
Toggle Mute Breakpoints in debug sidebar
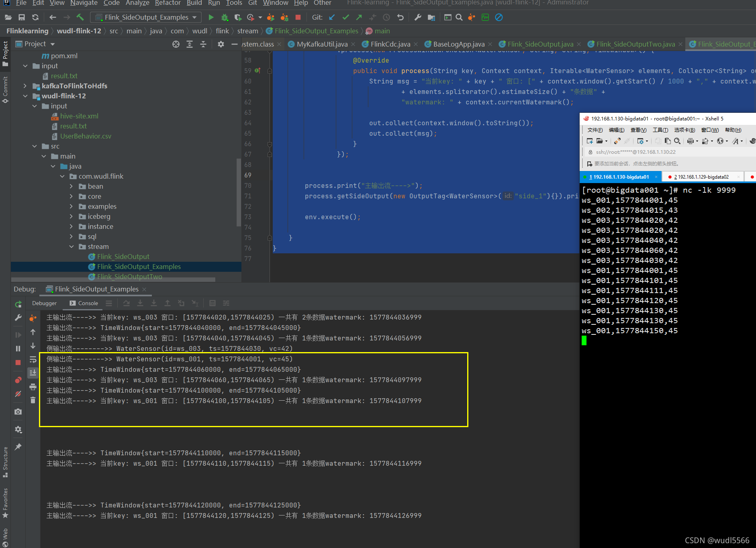coord(18,394)
